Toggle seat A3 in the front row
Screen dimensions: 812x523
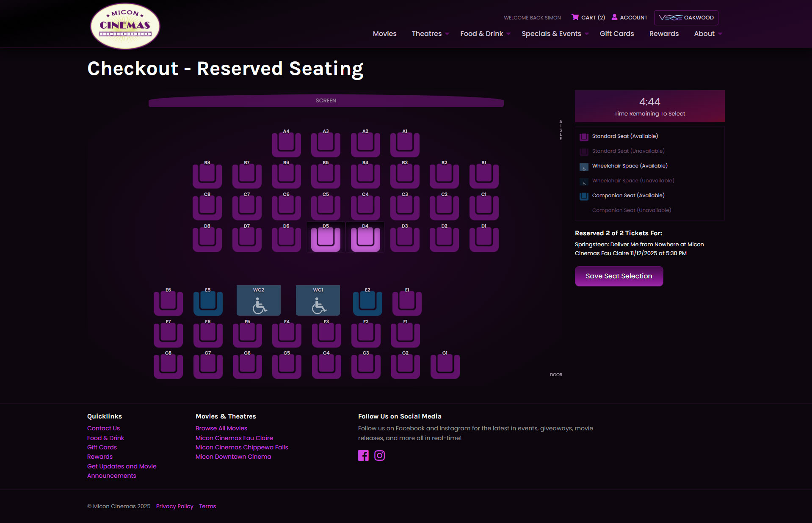[326, 144]
